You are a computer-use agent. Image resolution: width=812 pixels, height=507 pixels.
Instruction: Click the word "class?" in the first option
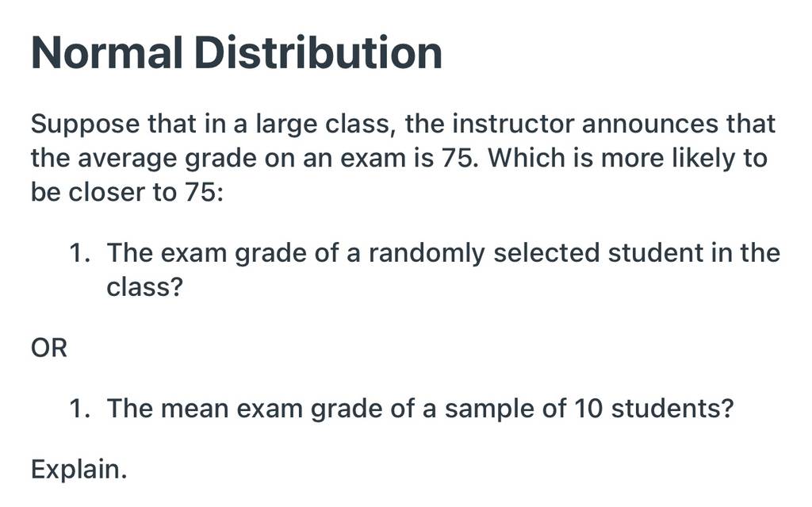tap(145, 286)
